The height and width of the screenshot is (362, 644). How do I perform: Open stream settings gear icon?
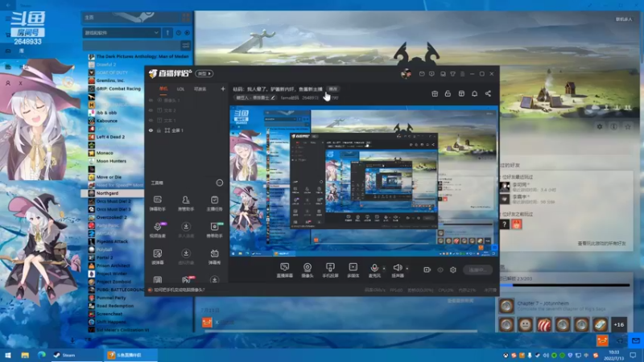click(453, 269)
